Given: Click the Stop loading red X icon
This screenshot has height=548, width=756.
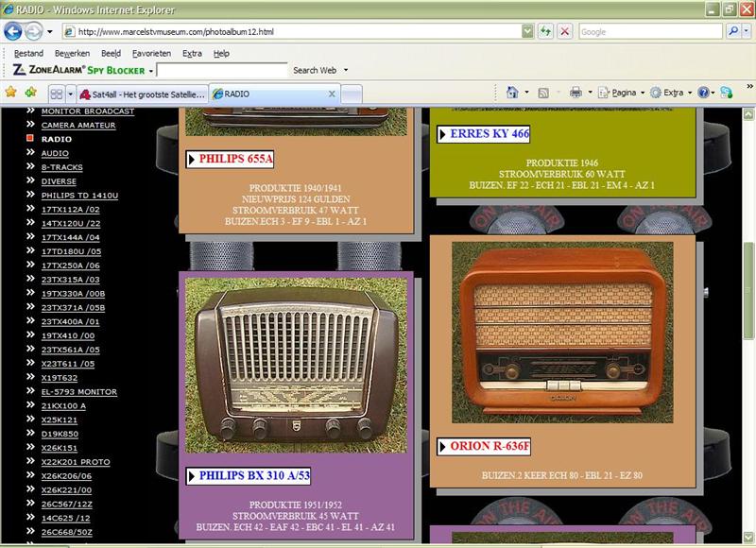Looking at the screenshot, I should click(x=564, y=32).
